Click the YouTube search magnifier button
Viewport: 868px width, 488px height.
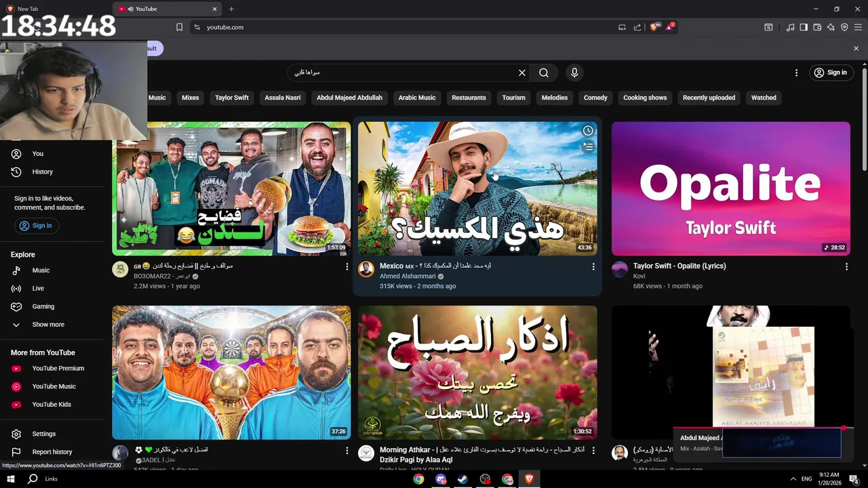point(544,73)
